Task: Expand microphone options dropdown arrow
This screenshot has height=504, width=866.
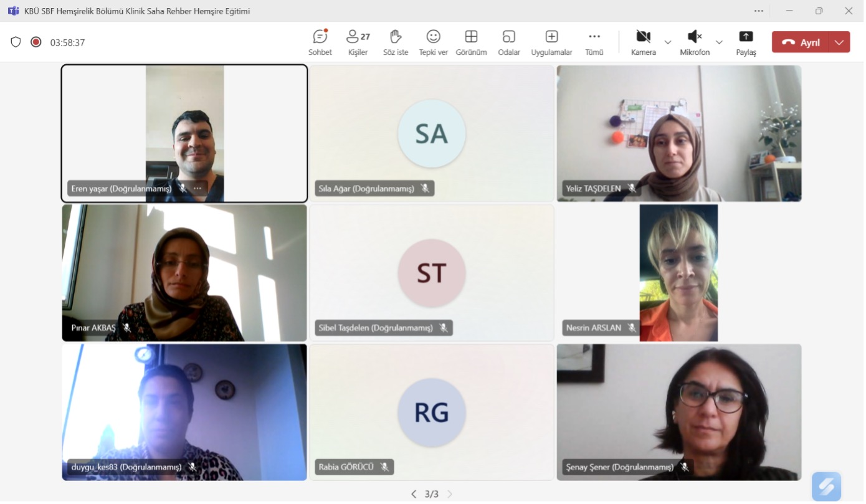Action: pos(719,42)
